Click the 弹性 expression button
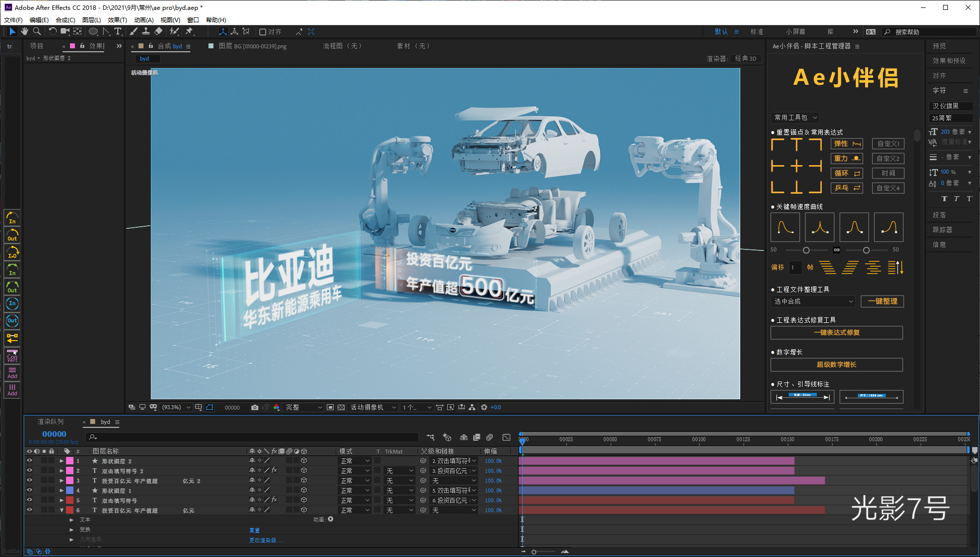Screen dimensions: 980x557 point(847,143)
